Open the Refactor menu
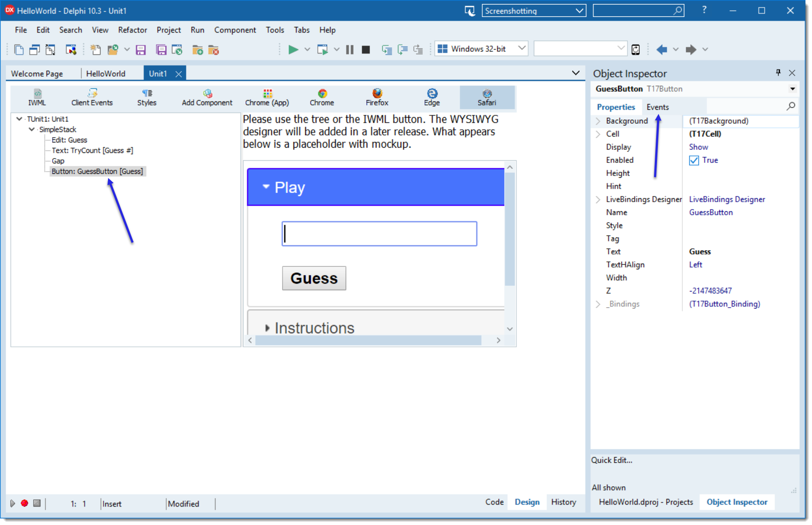The height and width of the screenshot is (525, 812). pyautogui.click(x=132, y=30)
